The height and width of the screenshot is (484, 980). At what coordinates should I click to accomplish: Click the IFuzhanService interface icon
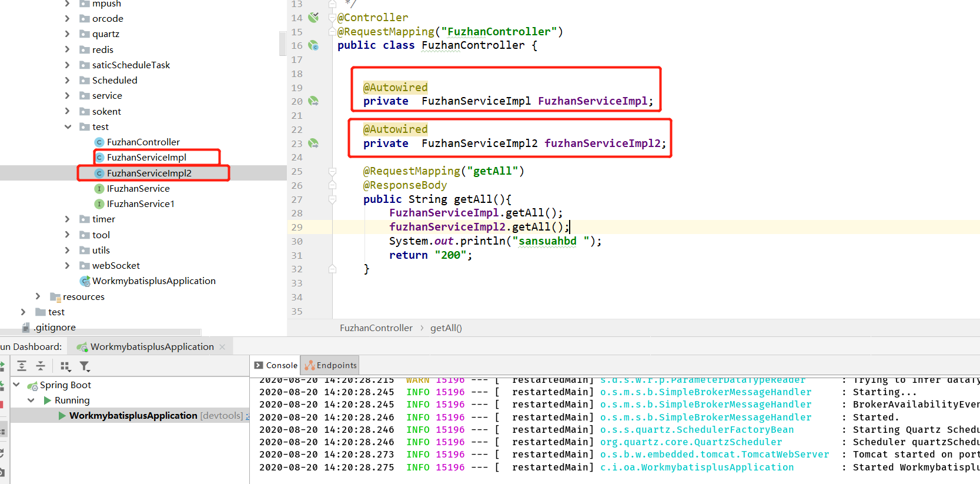point(99,188)
